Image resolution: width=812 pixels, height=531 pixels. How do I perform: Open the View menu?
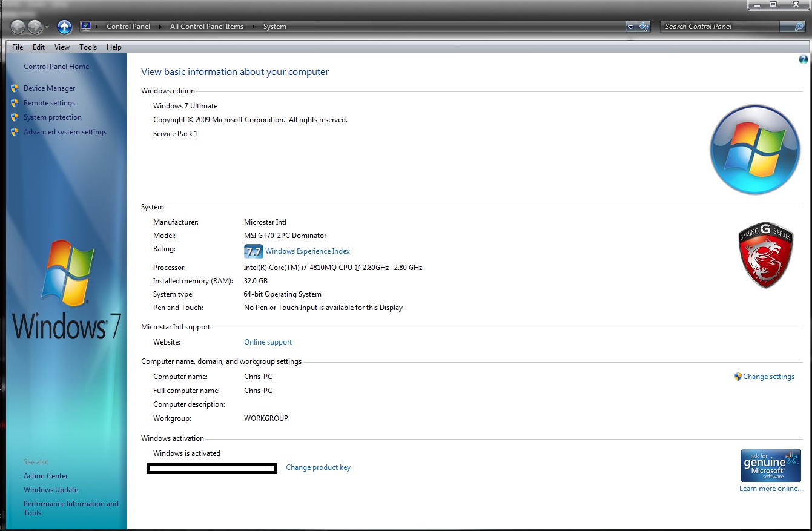coord(62,47)
